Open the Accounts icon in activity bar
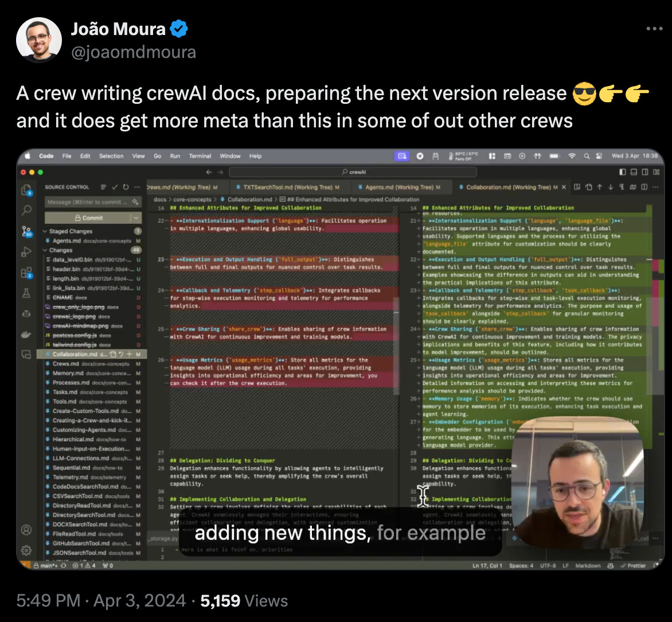 tap(26, 530)
